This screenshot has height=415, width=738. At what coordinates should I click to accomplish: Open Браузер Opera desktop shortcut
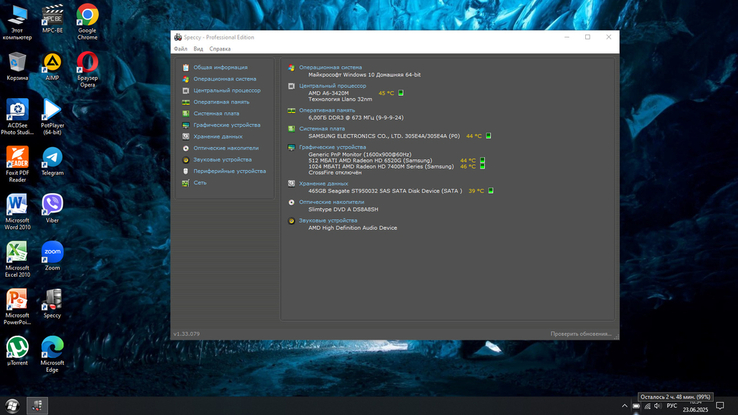(88, 69)
